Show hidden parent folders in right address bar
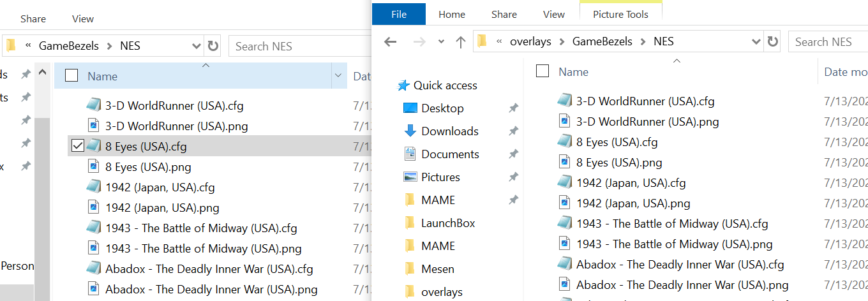 [498, 42]
